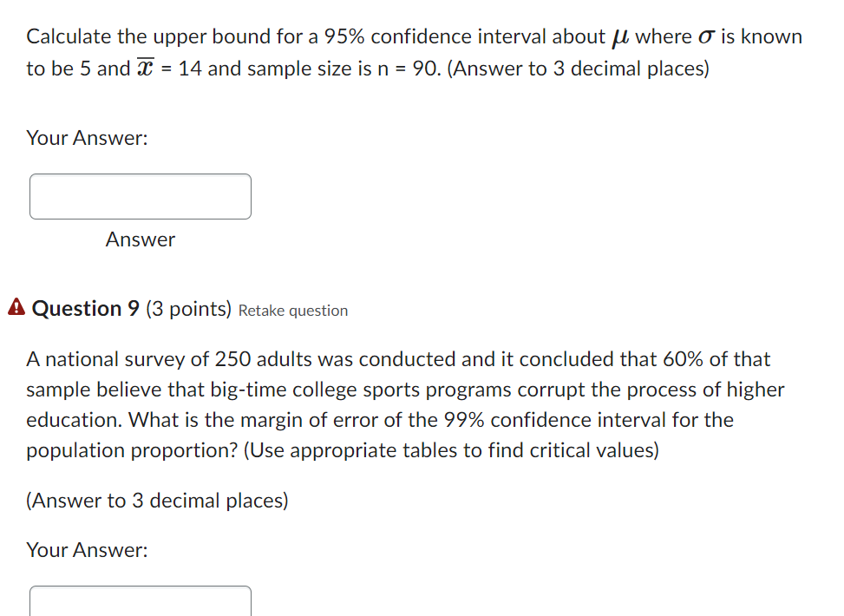
Task: Click Retake question next to Question 9
Action: [x=292, y=310]
